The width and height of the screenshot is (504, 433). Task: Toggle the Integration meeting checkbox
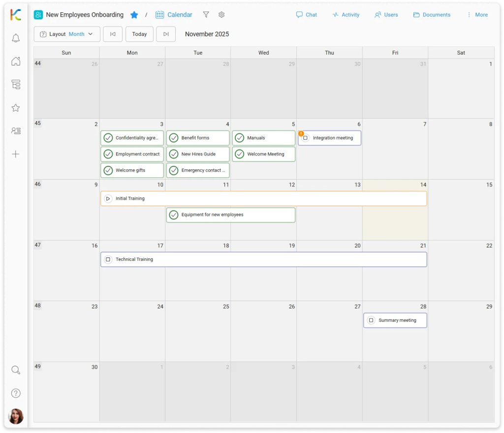[x=305, y=138]
